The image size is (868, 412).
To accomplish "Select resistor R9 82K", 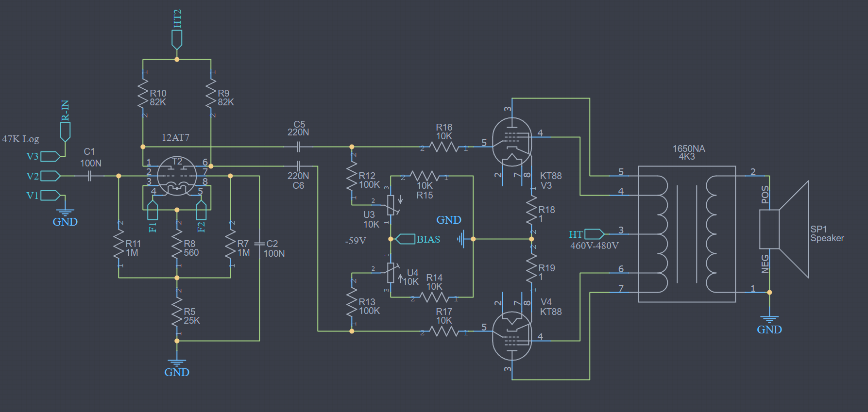I will point(211,93).
